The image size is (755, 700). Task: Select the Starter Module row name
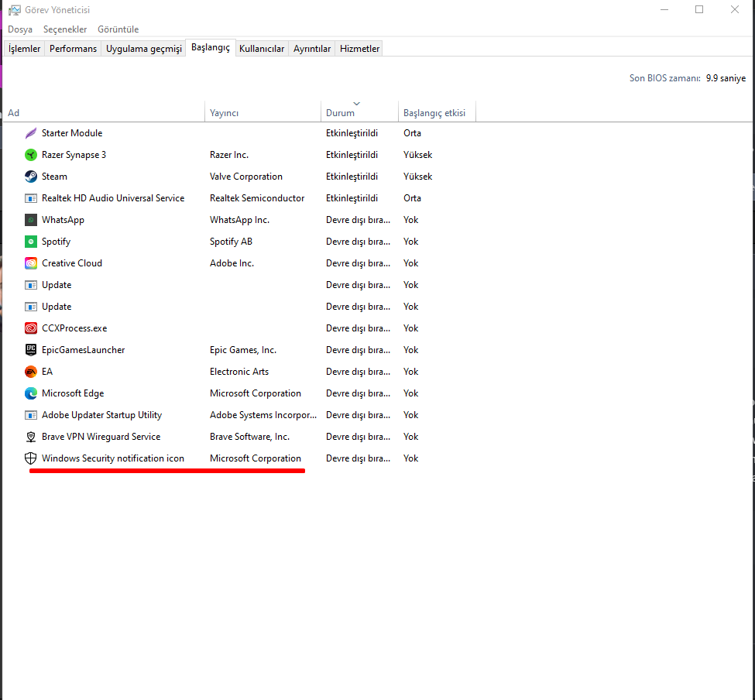point(72,133)
